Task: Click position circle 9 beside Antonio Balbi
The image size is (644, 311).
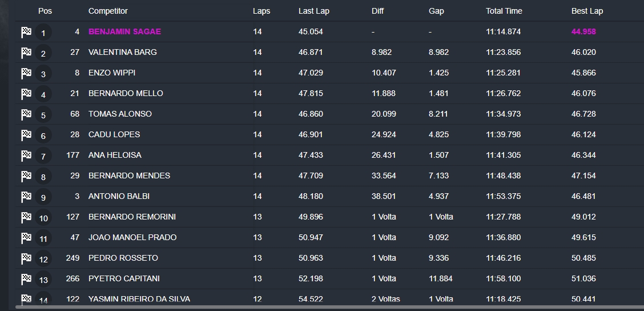Action: tap(43, 197)
